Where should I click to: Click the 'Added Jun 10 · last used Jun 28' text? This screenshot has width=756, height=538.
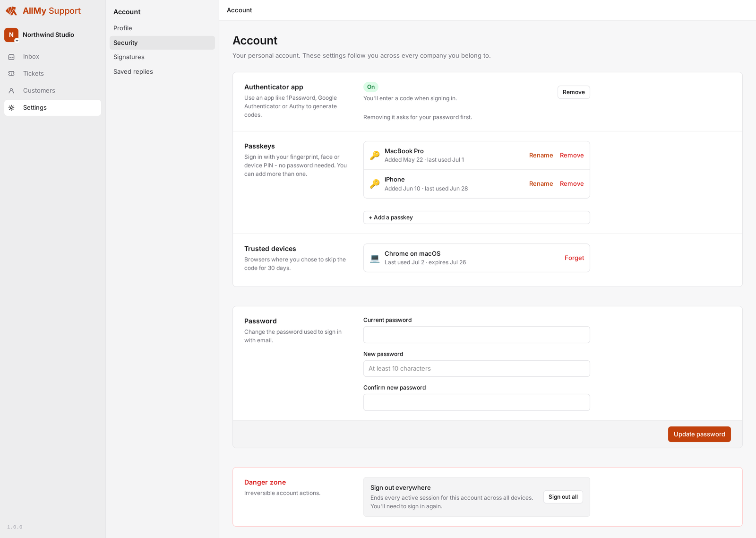[426, 189]
